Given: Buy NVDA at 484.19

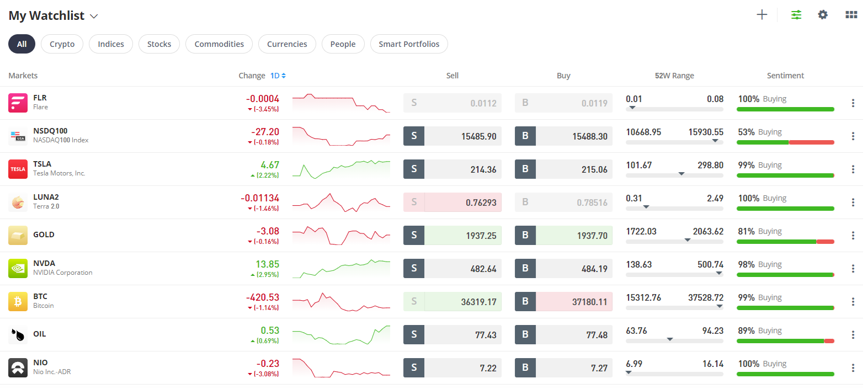Looking at the screenshot, I should click(x=563, y=268).
